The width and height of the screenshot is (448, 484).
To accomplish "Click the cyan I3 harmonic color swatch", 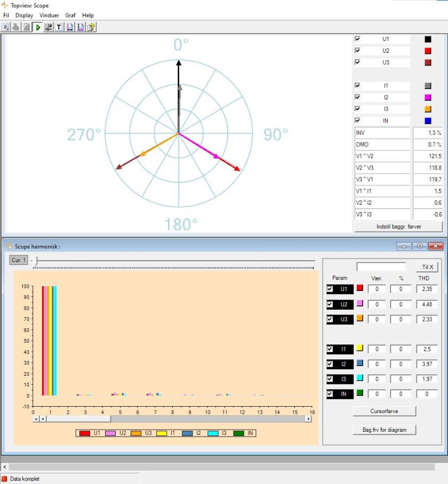I will tap(359, 377).
